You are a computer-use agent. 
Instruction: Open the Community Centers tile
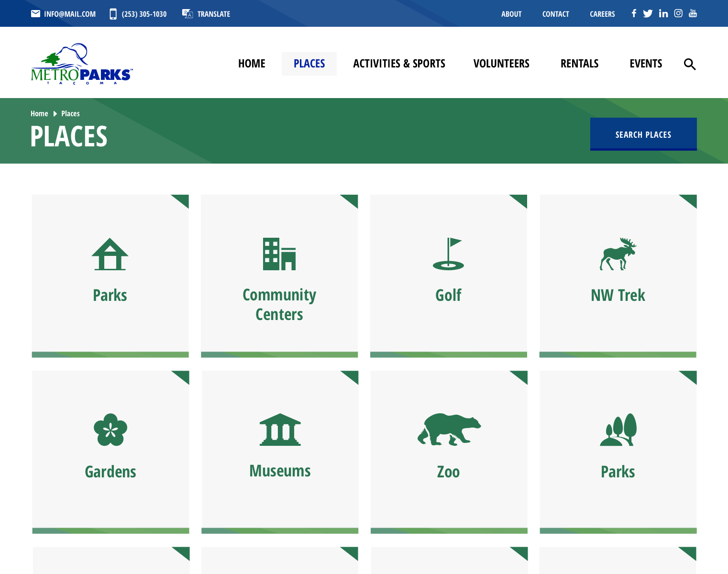pos(279,276)
